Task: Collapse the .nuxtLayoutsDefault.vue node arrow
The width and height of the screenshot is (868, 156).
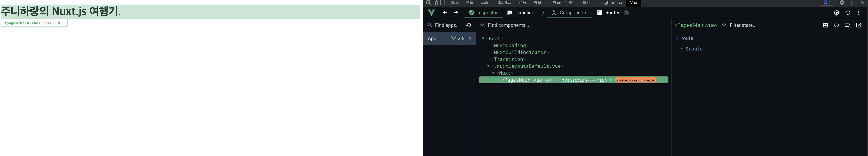Action: 488,66
